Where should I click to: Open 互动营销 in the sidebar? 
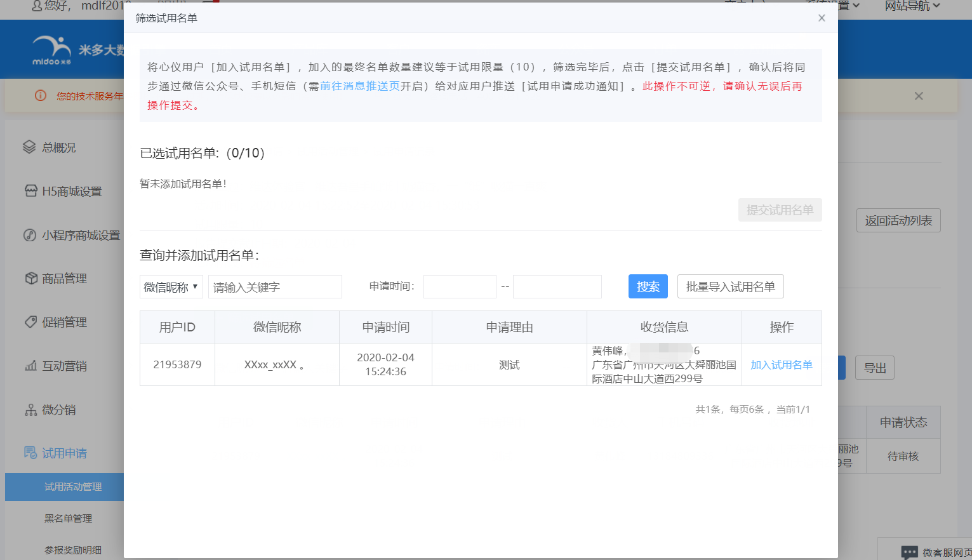(x=64, y=366)
